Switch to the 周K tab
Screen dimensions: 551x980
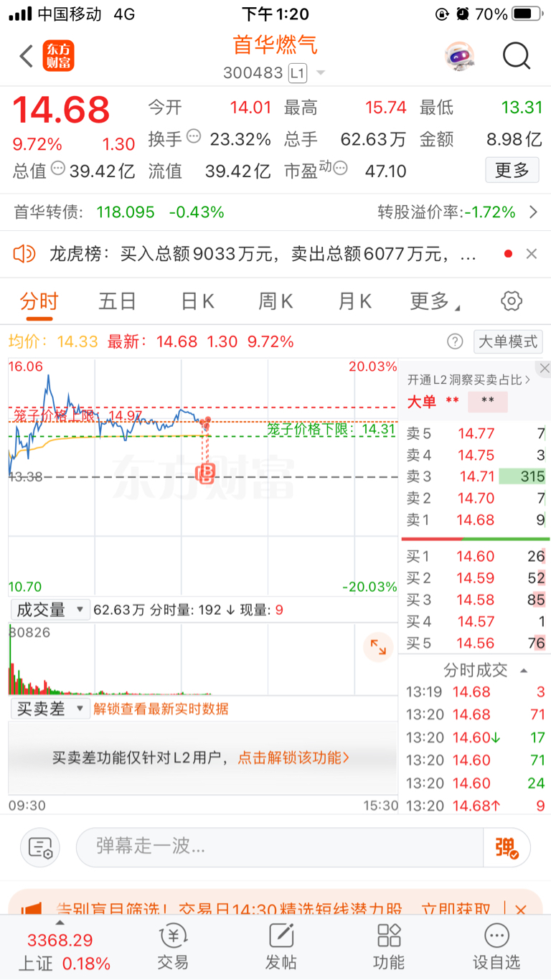tap(276, 301)
